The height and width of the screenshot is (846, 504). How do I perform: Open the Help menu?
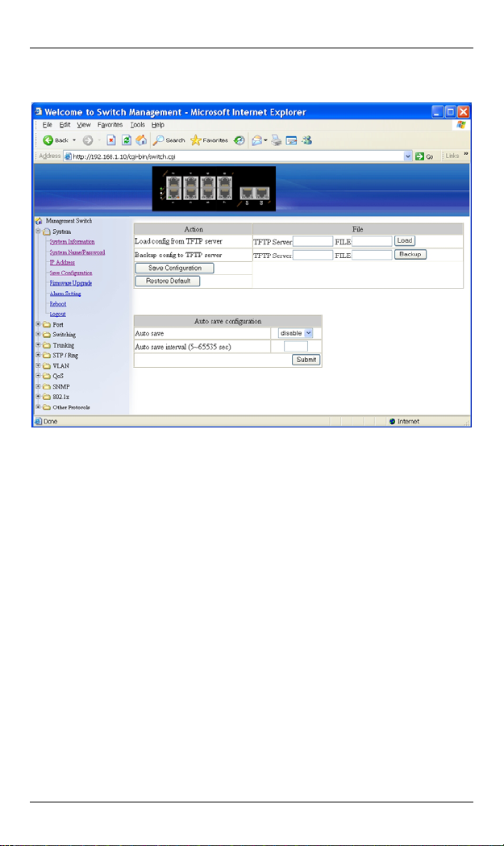(157, 125)
